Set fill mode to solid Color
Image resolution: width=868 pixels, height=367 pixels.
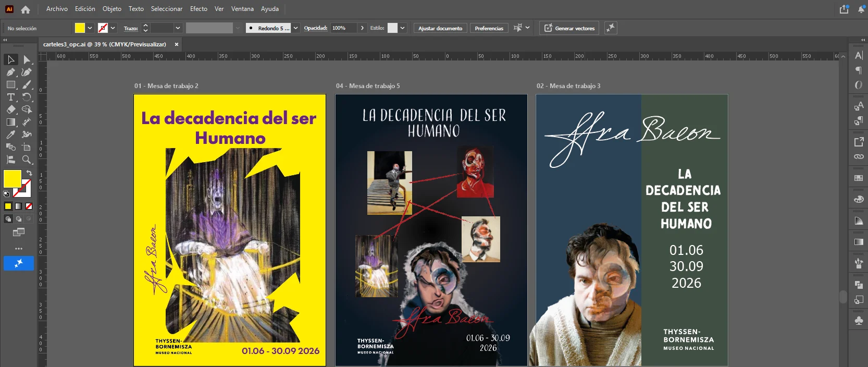coord(8,206)
